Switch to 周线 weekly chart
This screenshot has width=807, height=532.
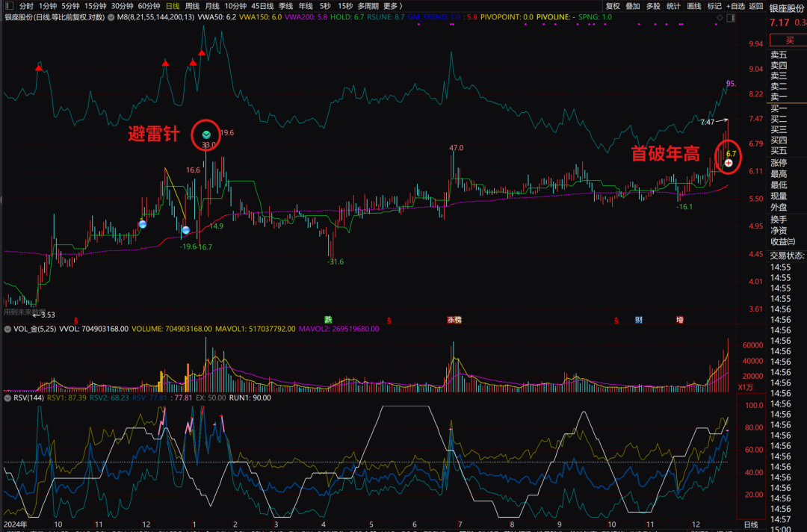click(x=193, y=6)
